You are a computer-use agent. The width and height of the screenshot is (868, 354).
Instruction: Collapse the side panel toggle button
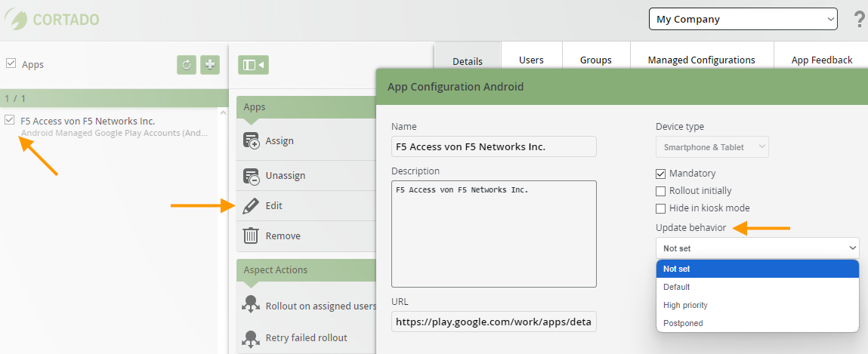coord(253,65)
